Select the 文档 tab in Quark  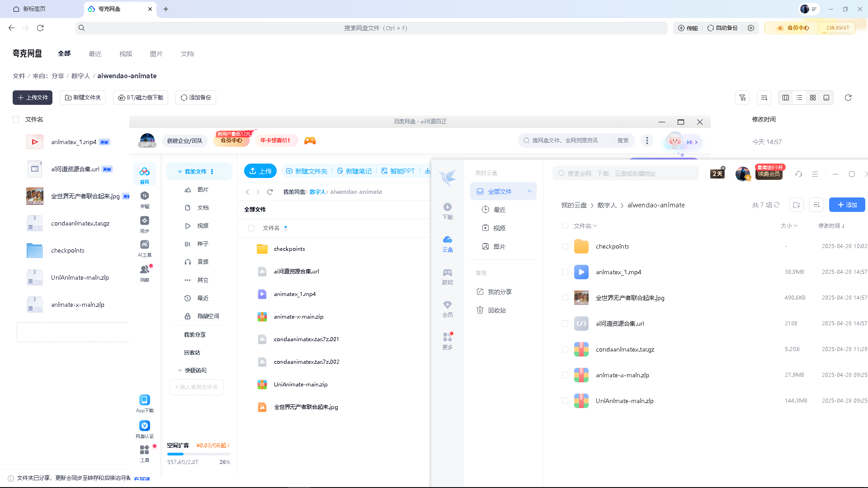[187, 54]
